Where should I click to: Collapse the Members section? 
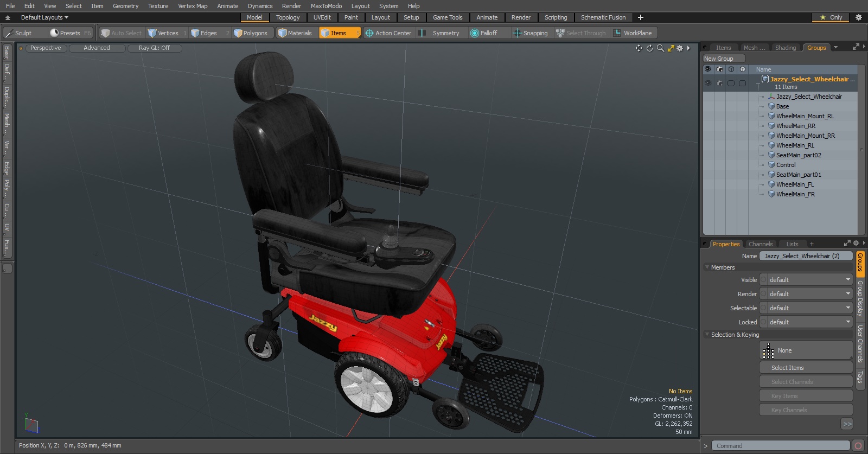(707, 267)
